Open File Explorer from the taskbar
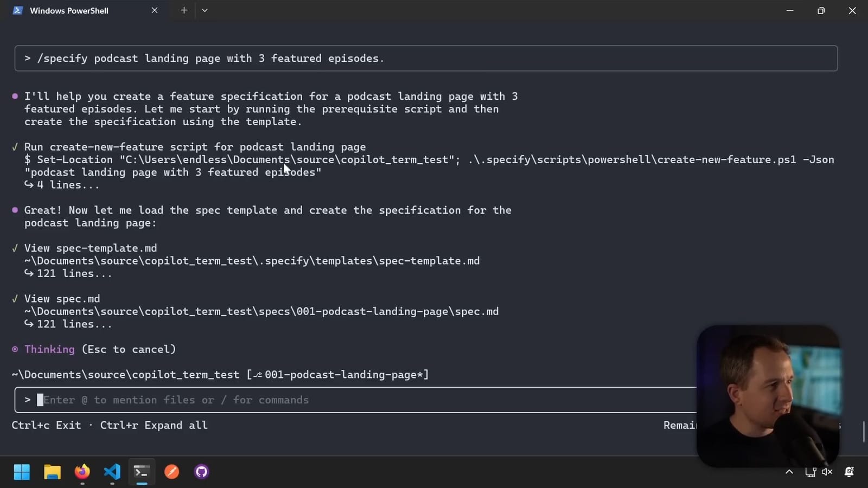The height and width of the screenshot is (488, 868). pos(52,472)
